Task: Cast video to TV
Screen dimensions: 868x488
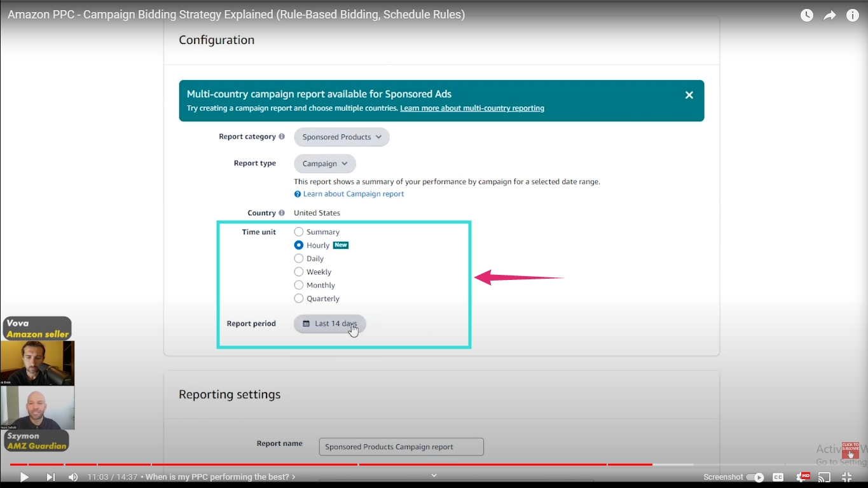Action: (824, 477)
